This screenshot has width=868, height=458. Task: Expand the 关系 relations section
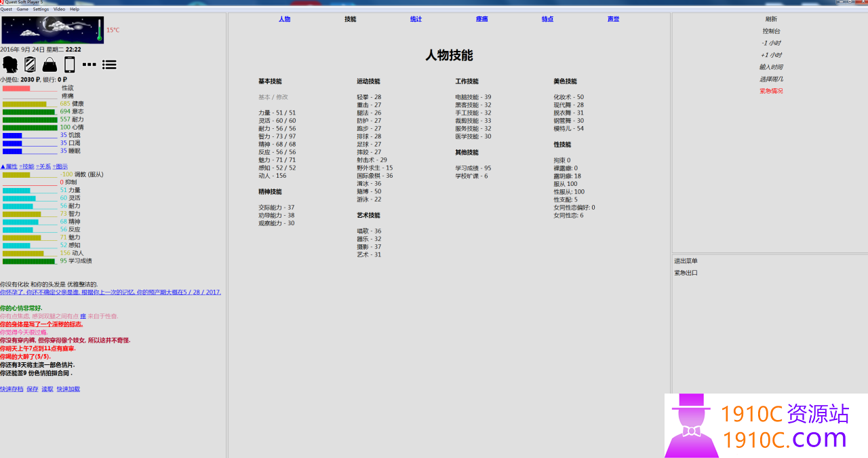click(x=43, y=166)
